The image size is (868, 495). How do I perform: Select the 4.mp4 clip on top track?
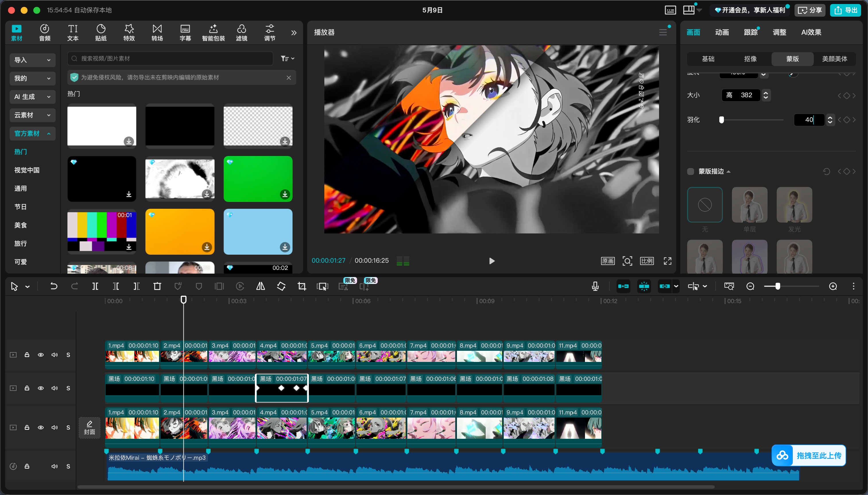pos(282,354)
